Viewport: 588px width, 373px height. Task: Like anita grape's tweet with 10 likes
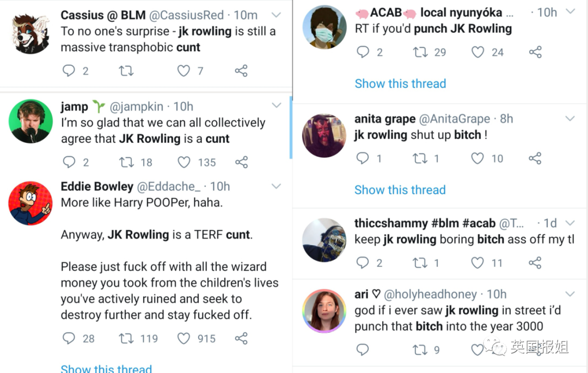pyautogui.click(x=477, y=158)
